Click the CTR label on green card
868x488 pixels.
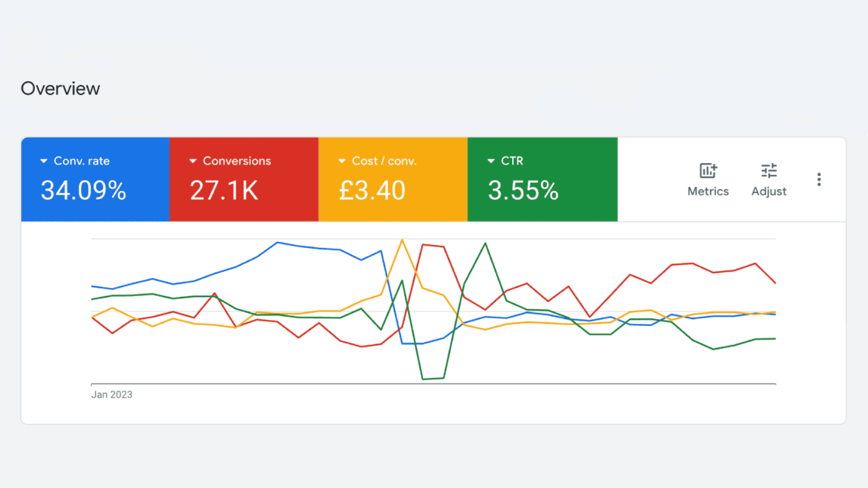tap(512, 161)
